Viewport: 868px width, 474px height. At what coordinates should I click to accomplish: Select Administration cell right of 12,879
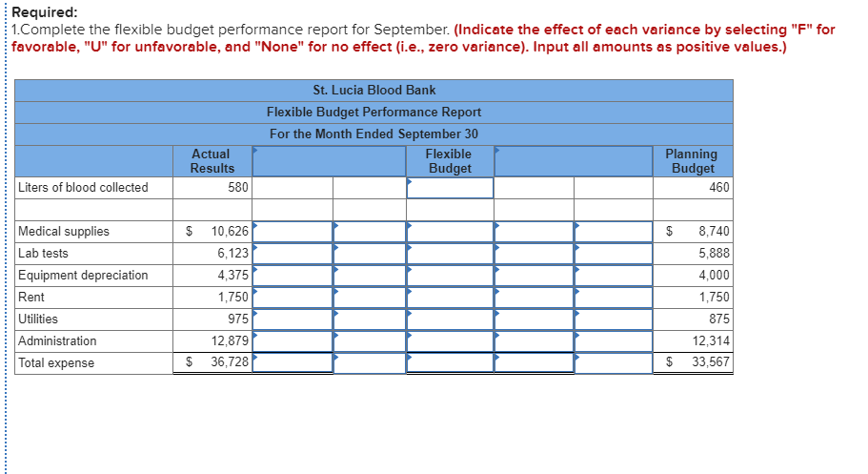coord(293,341)
